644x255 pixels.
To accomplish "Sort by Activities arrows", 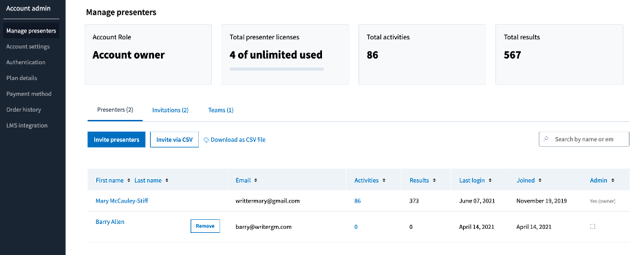I will [384, 180].
